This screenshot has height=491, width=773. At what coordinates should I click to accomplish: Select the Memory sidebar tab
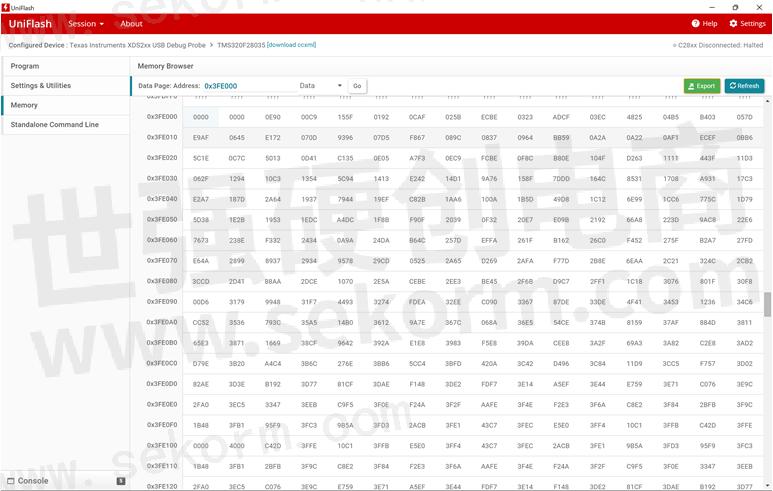(x=25, y=105)
